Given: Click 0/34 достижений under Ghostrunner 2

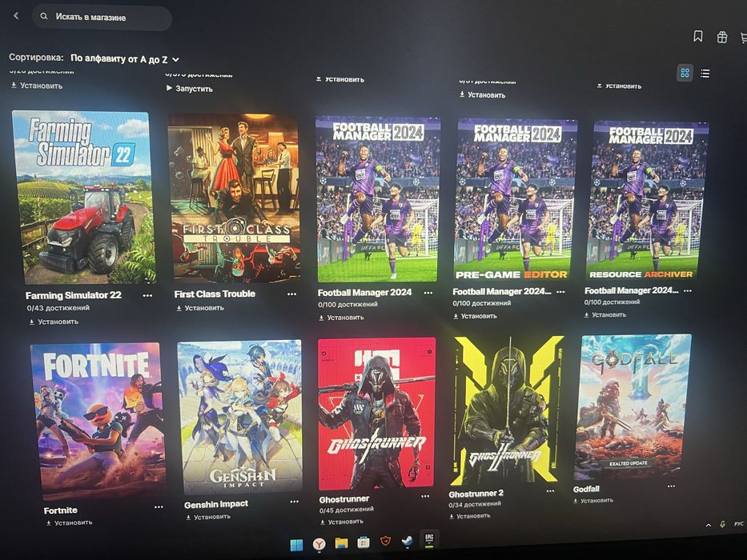Looking at the screenshot, I should [x=475, y=504].
